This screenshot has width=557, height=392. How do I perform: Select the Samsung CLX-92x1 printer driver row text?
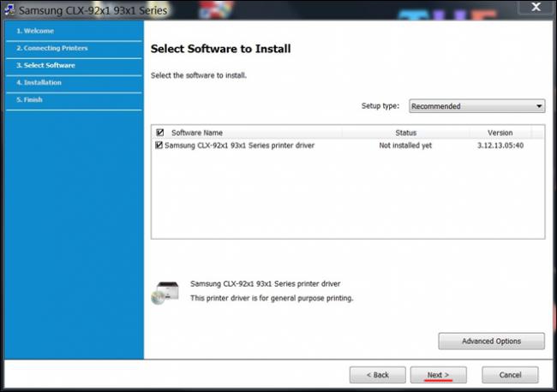point(239,146)
